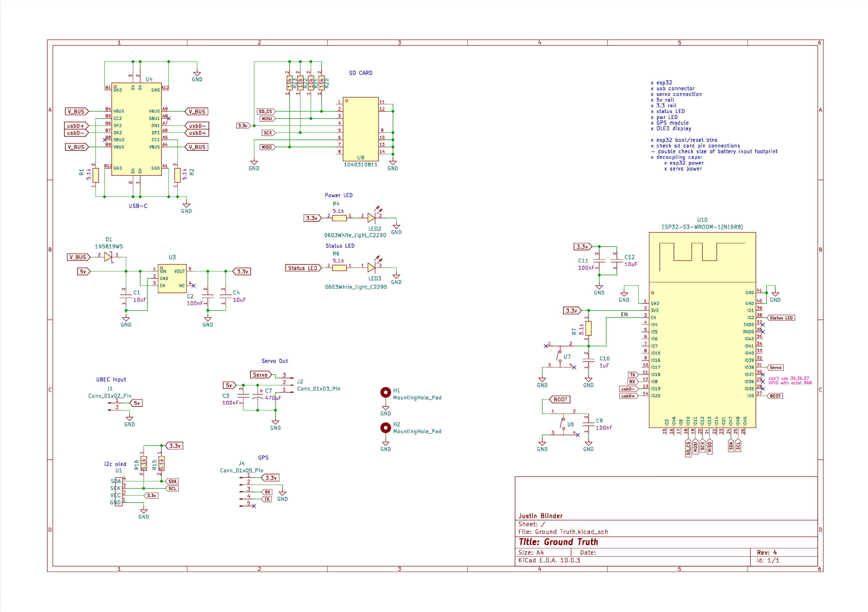Select capacitor C10 1uF symbol
The height and width of the screenshot is (612, 868).
(x=588, y=360)
